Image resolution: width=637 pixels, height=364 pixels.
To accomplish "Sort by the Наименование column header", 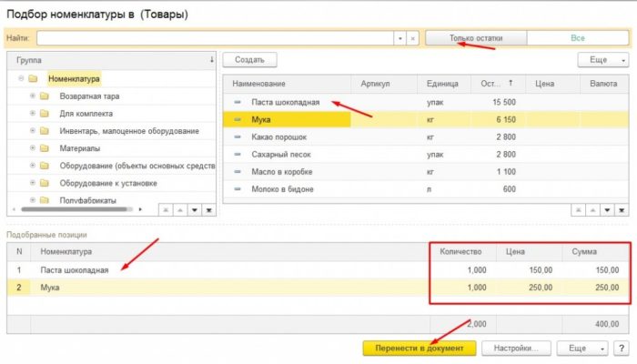I will tap(287, 84).
